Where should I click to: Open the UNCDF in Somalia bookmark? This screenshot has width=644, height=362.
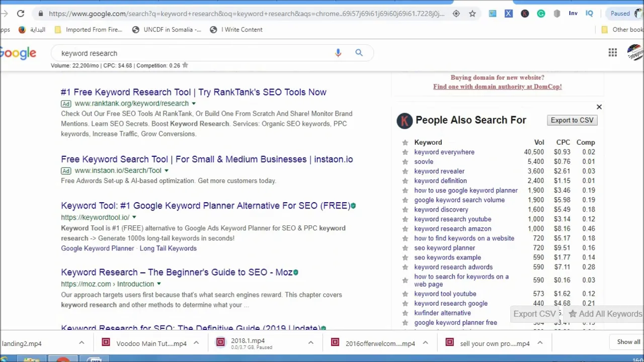167,30
